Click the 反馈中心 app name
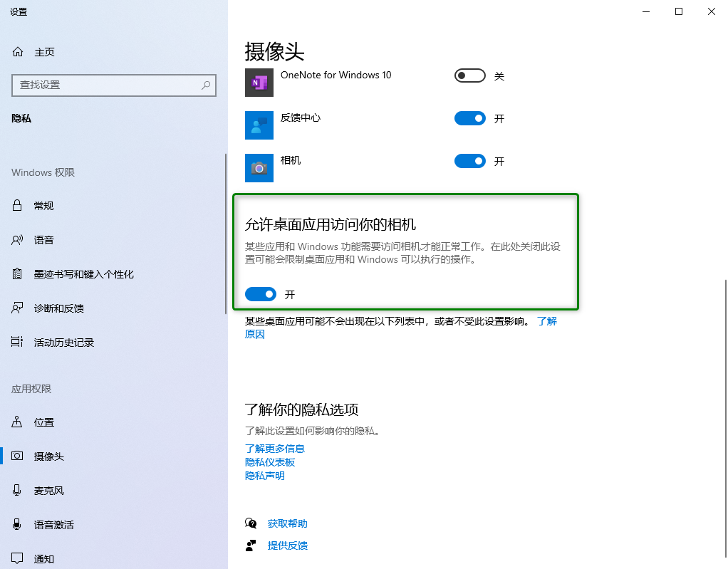This screenshot has height=569, width=728. (301, 118)
